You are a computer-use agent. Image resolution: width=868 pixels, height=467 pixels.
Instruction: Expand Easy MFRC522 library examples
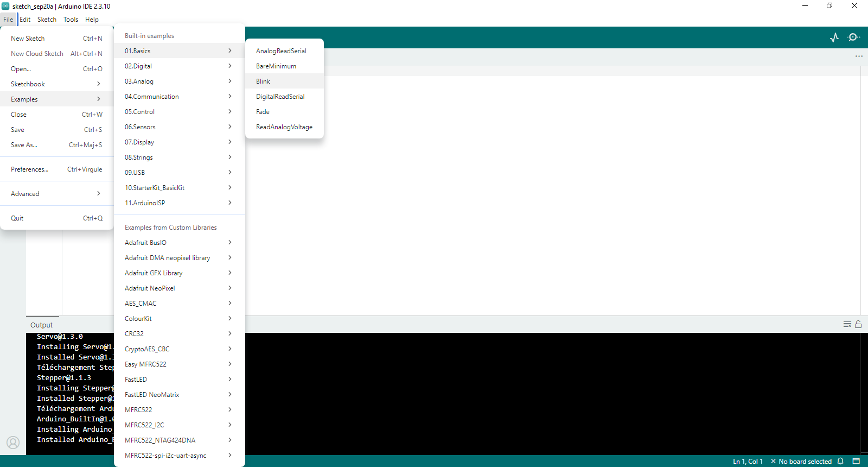pyautogui.click(x=180, y=364)
